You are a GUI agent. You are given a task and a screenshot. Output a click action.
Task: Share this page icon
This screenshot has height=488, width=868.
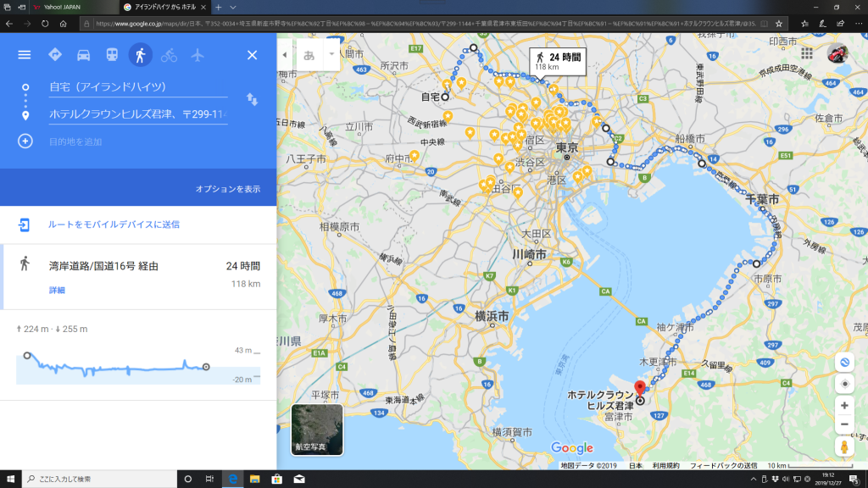pos(840,24)
